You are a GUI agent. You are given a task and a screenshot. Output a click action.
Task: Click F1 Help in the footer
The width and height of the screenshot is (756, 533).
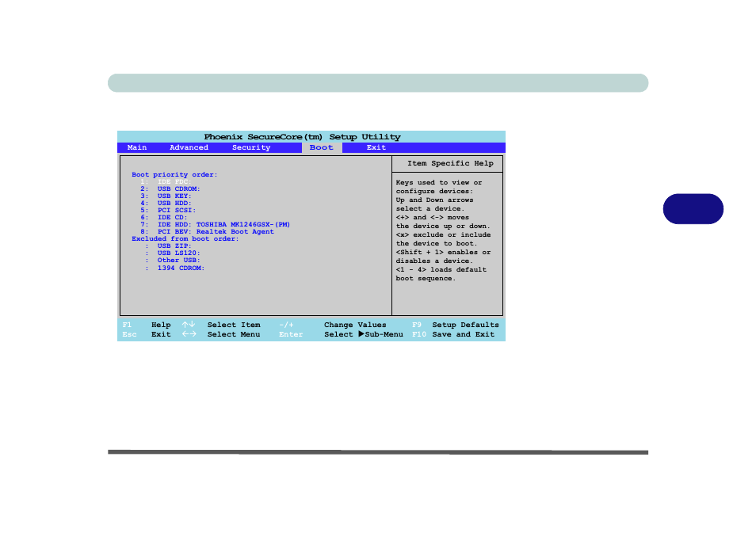(x=147, y=325)
